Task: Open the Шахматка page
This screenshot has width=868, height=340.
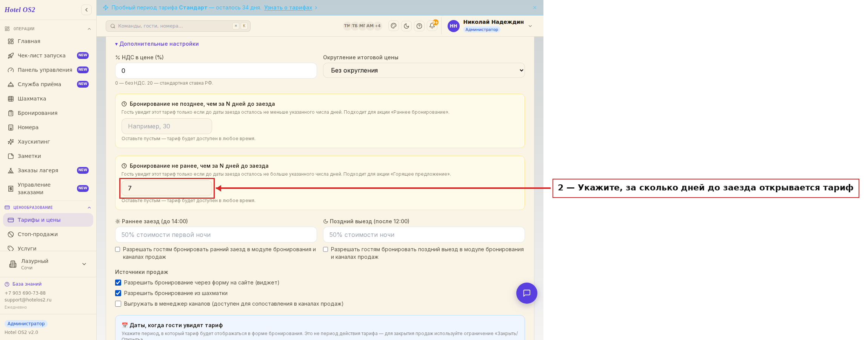Action: tap(48, 99)
